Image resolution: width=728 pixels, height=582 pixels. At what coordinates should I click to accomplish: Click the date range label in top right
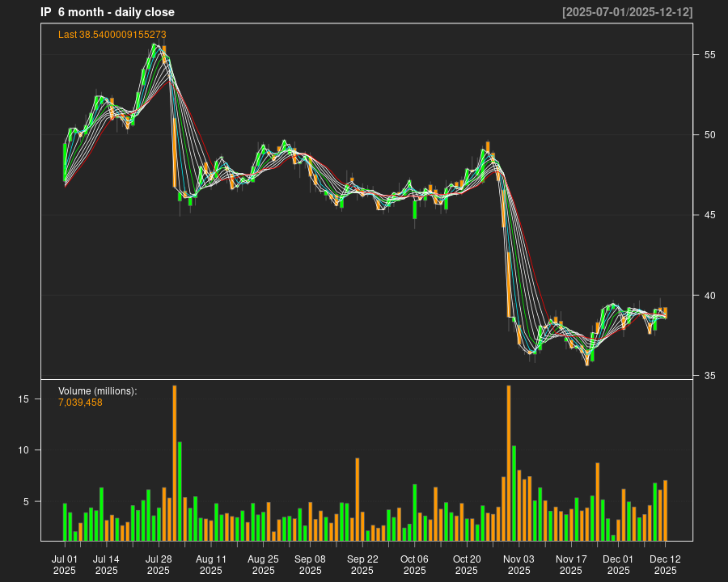[627, 12]
